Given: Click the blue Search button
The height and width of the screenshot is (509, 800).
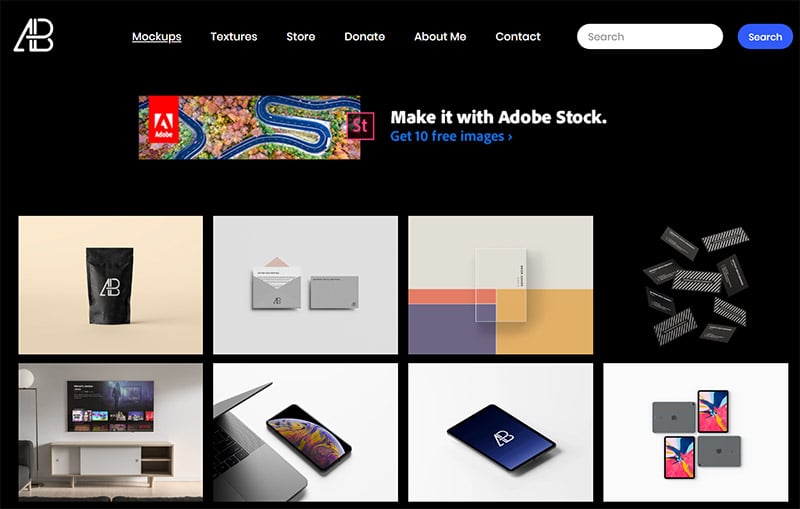Looking at the screenshot, I should pos(765,37).
